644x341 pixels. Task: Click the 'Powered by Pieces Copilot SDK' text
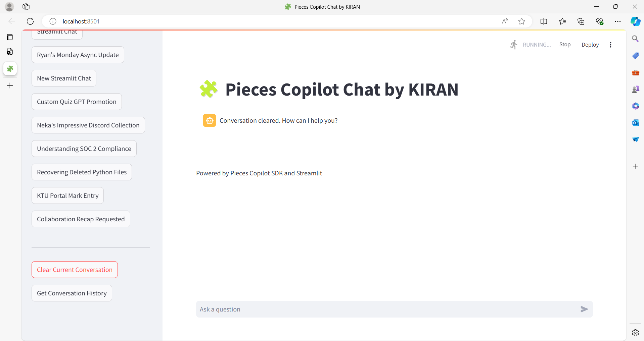[x=259, y=173]
